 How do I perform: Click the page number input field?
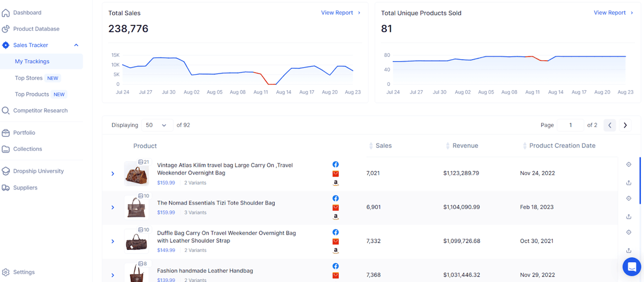coord(570,125)
